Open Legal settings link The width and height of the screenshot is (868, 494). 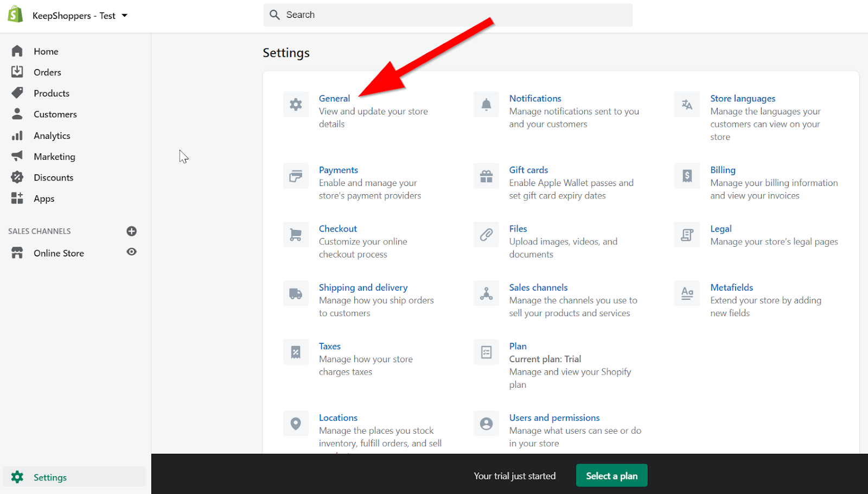click(x=720, y=228)
